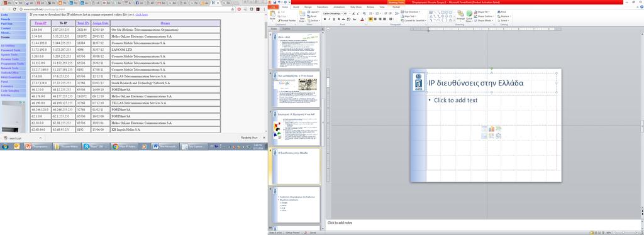Click the Total IPs column header link
Viewport: 644px width, 235px height.
[83, 23]
